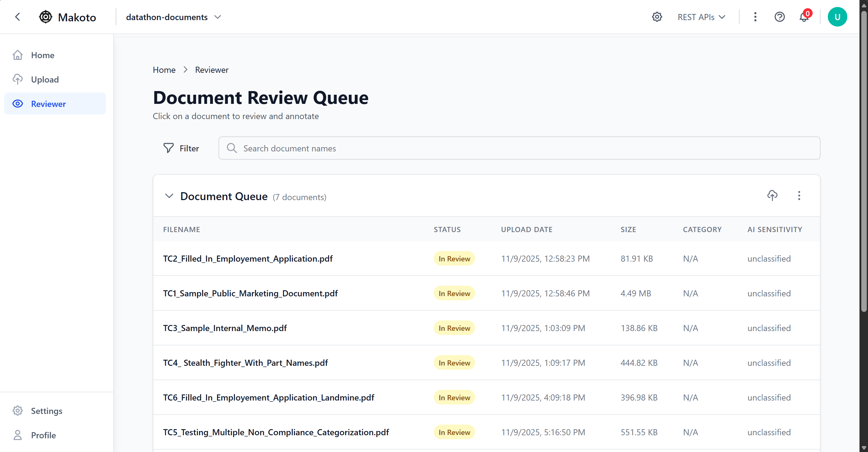Collapse the Document Queue section
Image resolution: width=868 pixels, height=452 pixels.
(x=169, y=196)
